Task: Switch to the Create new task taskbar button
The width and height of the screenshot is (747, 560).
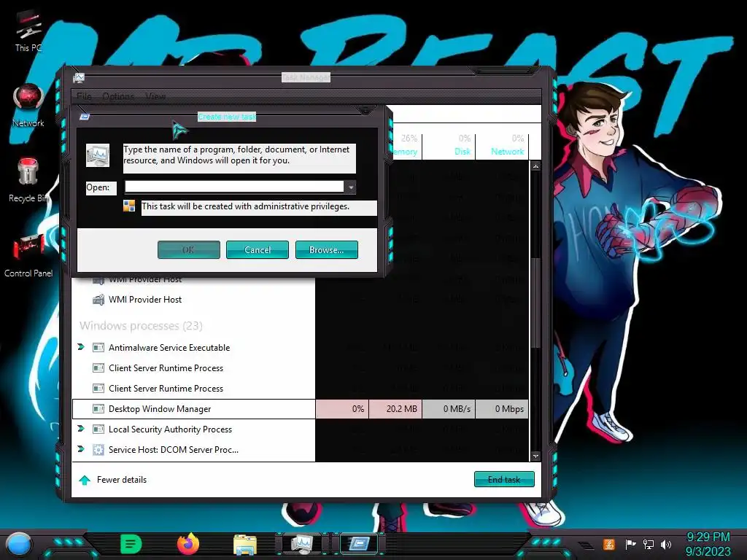Action: [358, 543]
